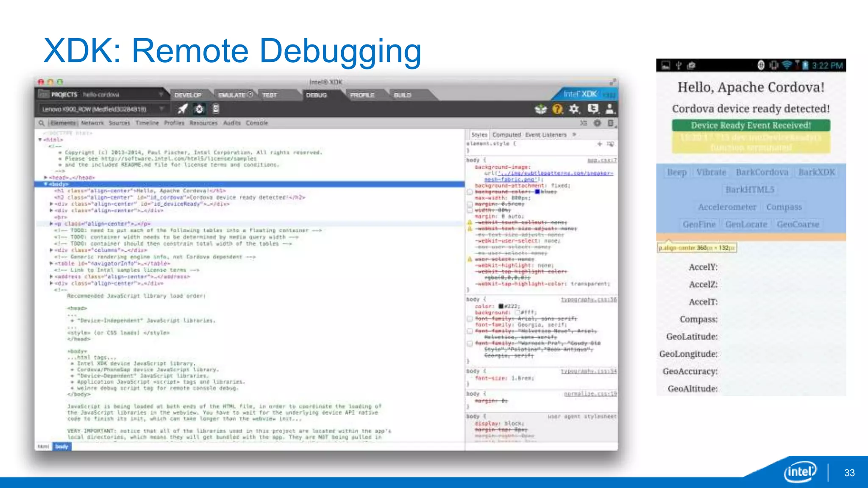Click warning icon beside user-select rule
Viewport: 868px width, 488px height.
[x=470, y=259]
